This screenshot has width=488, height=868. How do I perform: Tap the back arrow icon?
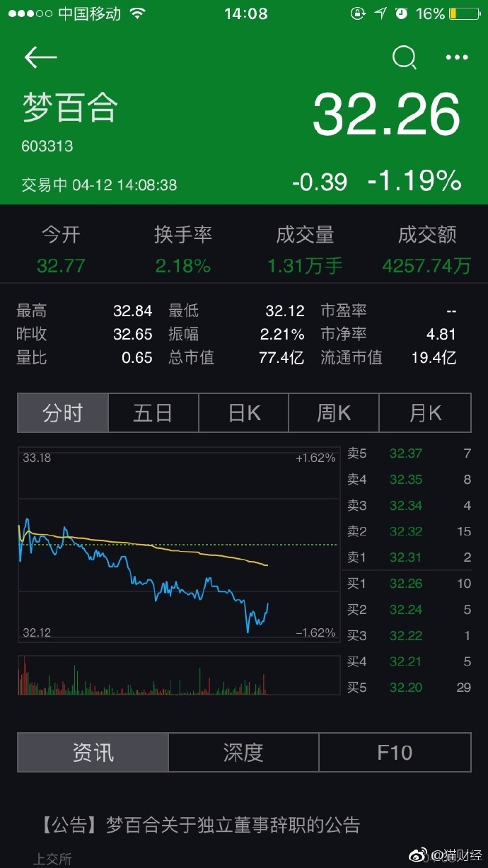[40, 58]
